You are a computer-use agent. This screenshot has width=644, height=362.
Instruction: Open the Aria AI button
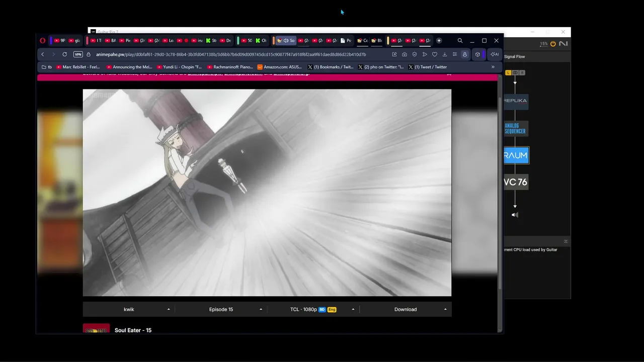[495, 54]
